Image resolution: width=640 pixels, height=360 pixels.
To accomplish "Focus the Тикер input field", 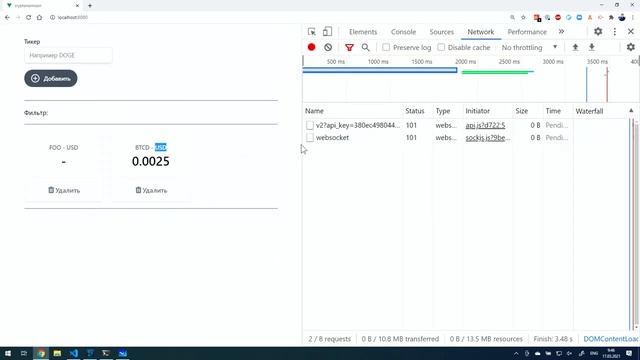I will tap(68, 55).
